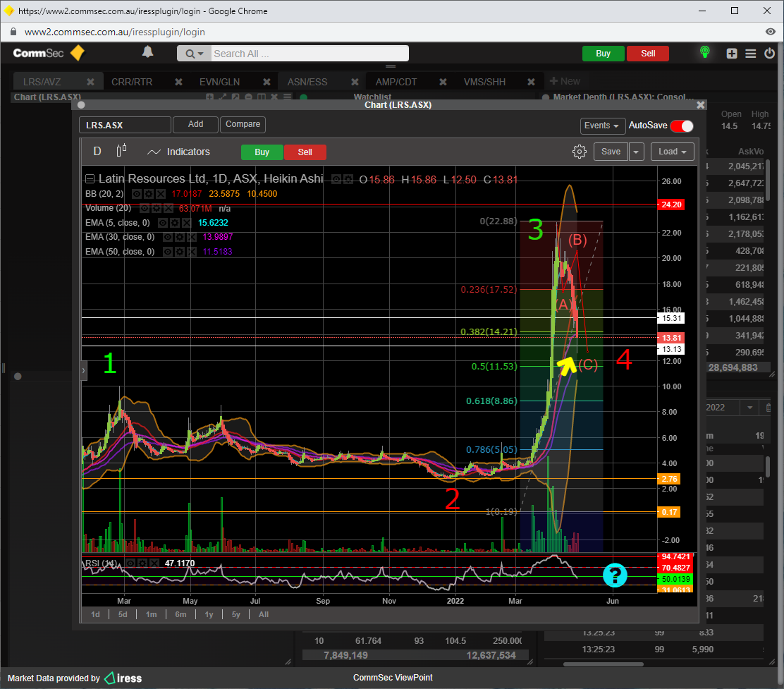Toggle visibility of EMA (30, close, 0)
Screen dimensions: 784x689
(167, 237)
